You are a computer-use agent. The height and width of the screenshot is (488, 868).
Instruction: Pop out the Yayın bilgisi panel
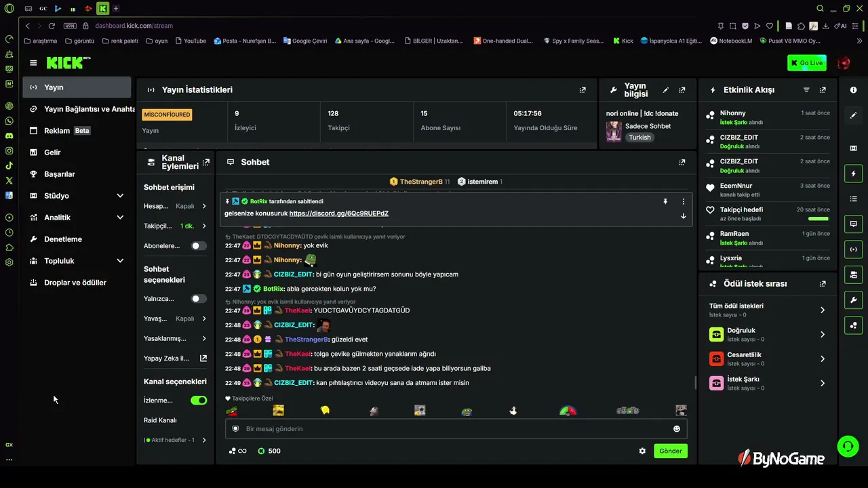coord(682,89)
